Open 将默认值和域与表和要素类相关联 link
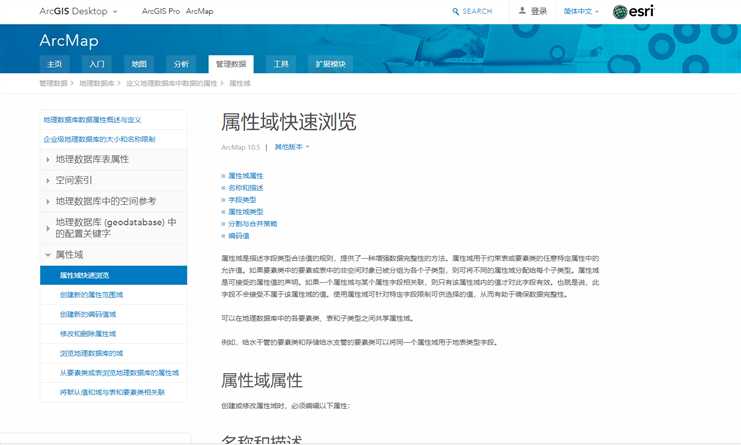The width and height of the screenshot is (741, 445). (112, 392)
